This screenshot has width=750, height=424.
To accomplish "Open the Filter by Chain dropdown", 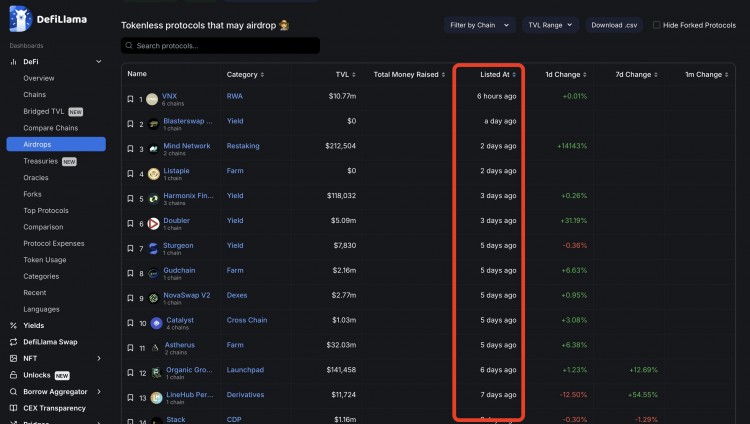I will point(480,25).
